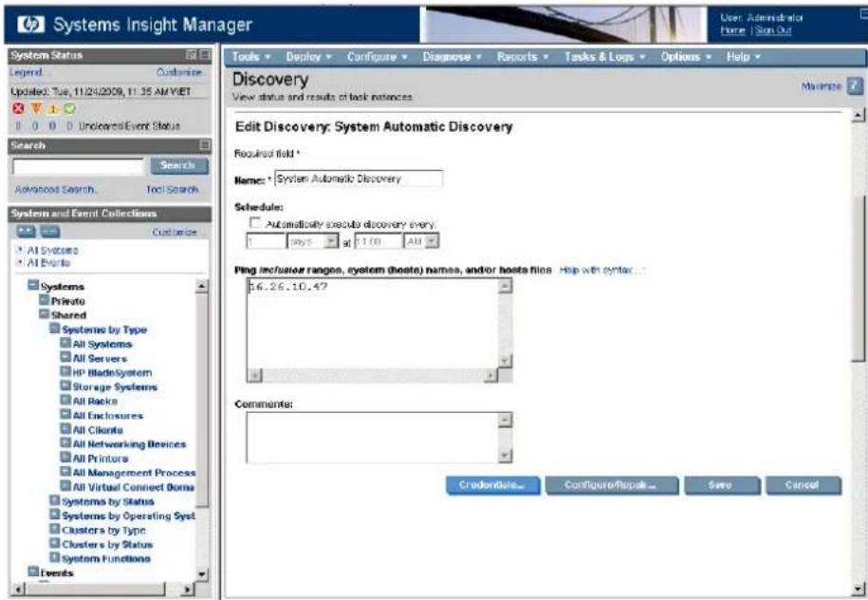
Task: Click the Configure/Repair button
Action: click(612, 485)
